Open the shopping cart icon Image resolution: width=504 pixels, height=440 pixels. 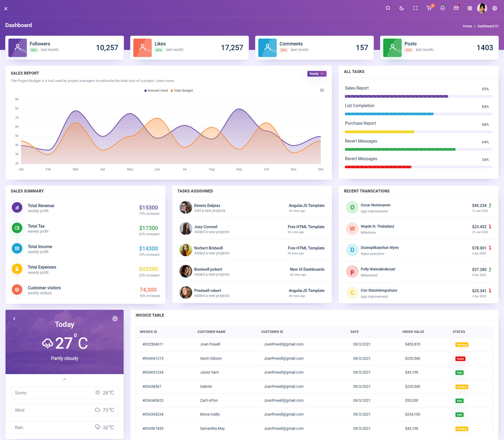click(429, 8)
